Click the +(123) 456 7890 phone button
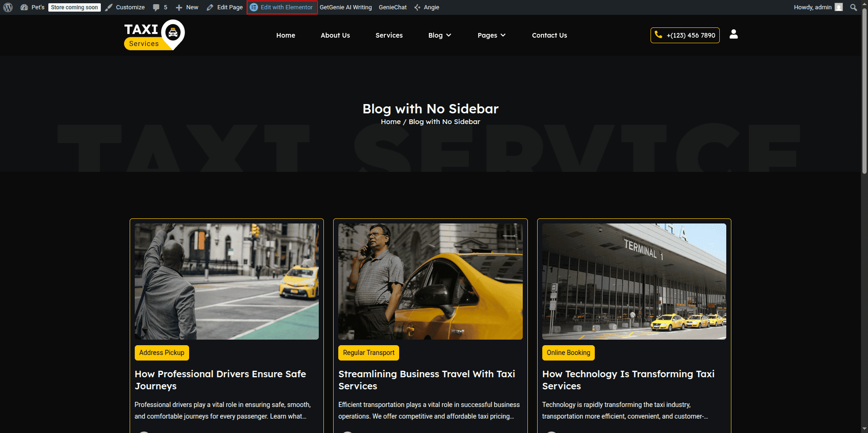This screenshot has width=868, height=433. pyautogui.click(x=685, y=35)
